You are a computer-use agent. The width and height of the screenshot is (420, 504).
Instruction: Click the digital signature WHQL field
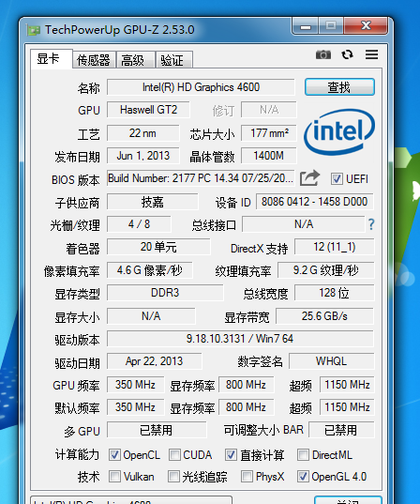point(331,361)
